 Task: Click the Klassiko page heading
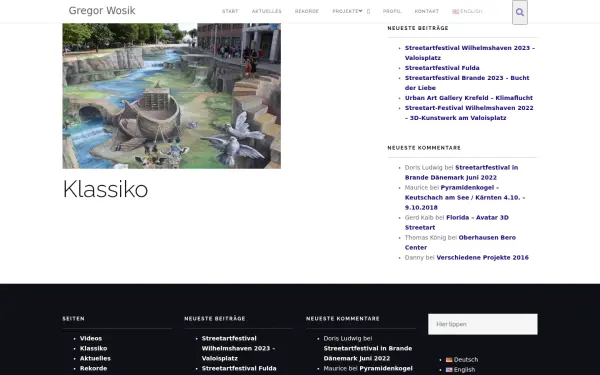(x=105, y=189)
